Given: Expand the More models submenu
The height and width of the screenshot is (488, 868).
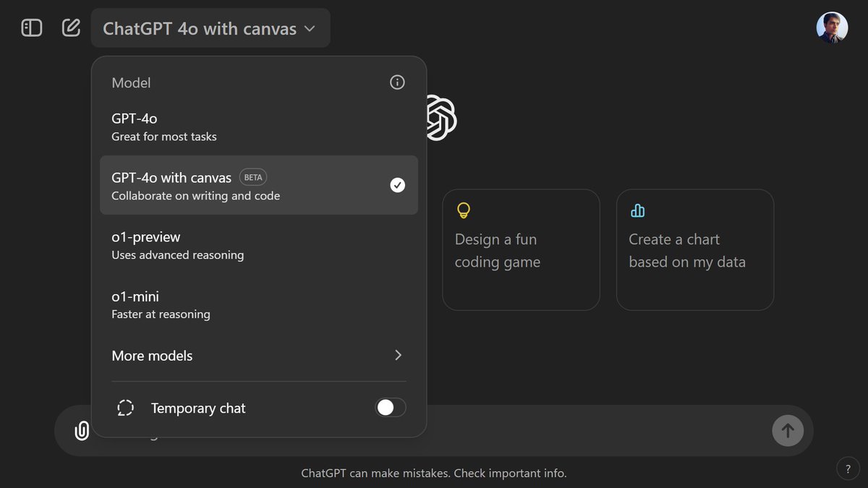Looking at the screenshot, I should 259,355.
